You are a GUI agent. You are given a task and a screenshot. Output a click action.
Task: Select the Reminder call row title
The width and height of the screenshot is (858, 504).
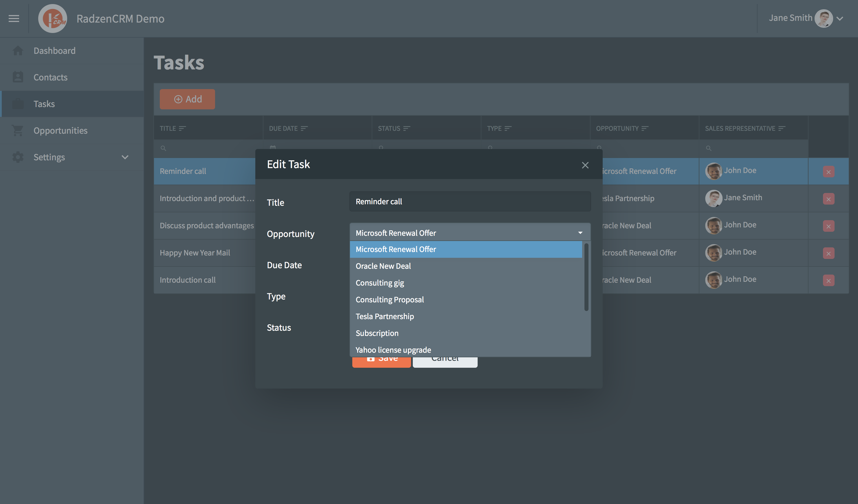[x=183, y=171]
